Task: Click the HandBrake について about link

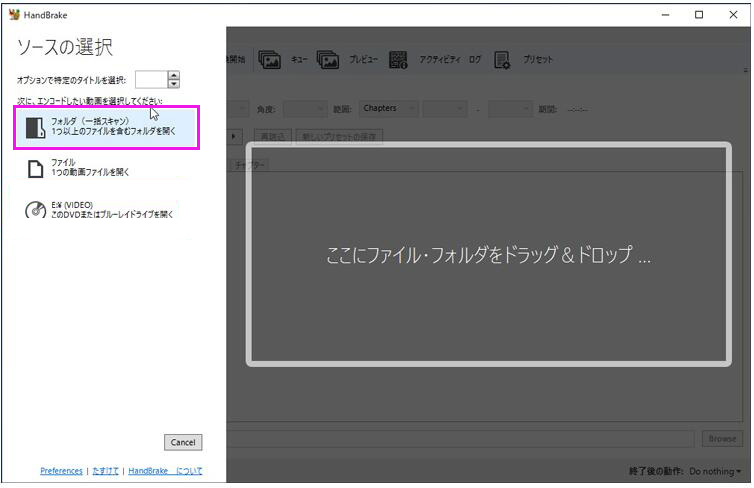Action: pos(165,471)
